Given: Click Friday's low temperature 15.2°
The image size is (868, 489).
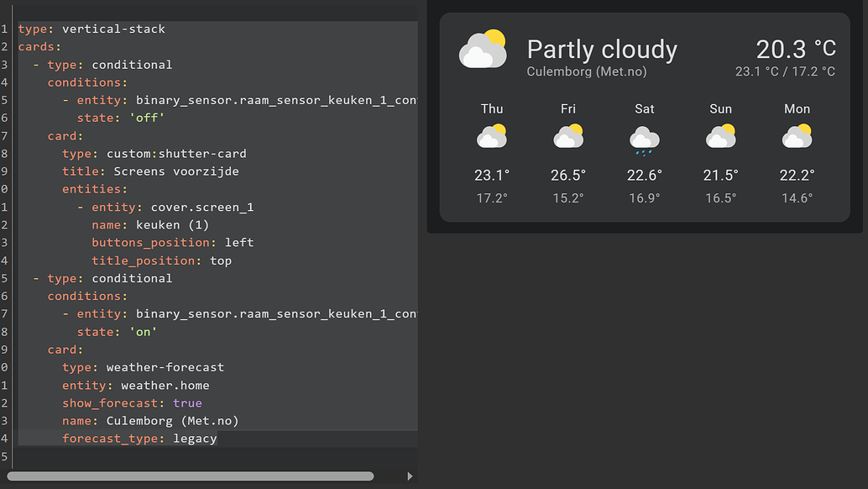Looking at the screenshot, I should click(568, 197).
